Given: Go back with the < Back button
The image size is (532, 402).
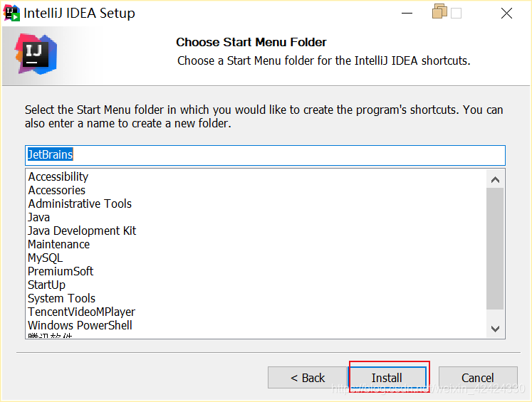Looking at the screenshot, I should [x=308, y=378].
